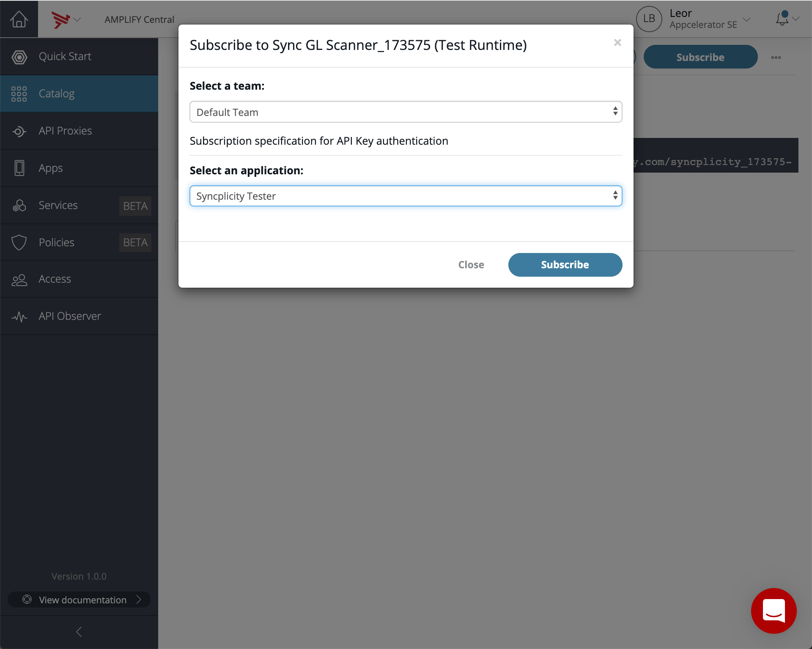Open the Default Team dropdown
Image resolution: width=812 pixels, height=649 pixels.
tap(406, 112)
